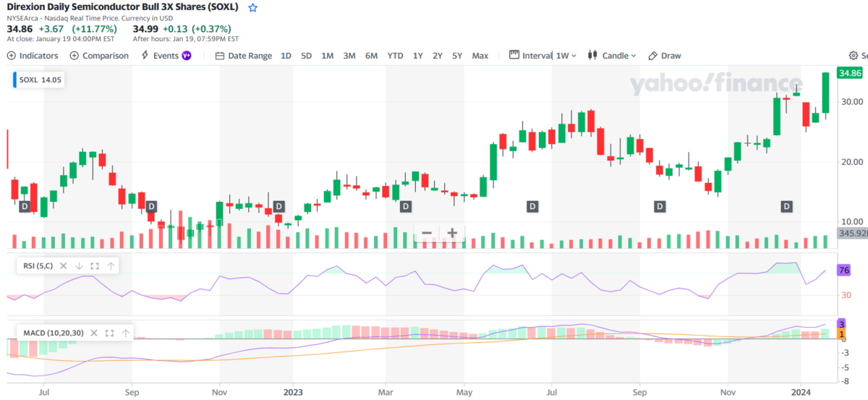Click the after-hours price 34.99
This screenshot has height=400, width=868.
[145, 28]
